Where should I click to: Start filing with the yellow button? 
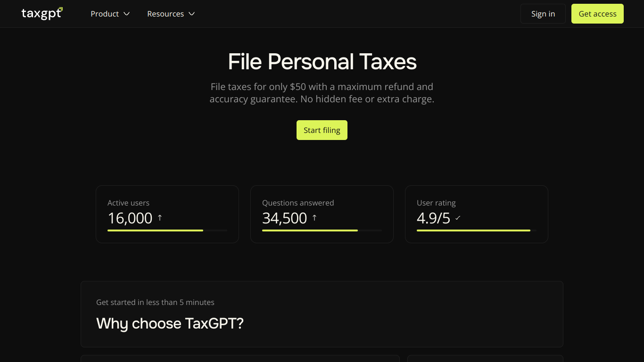click(x=322, y=130)
